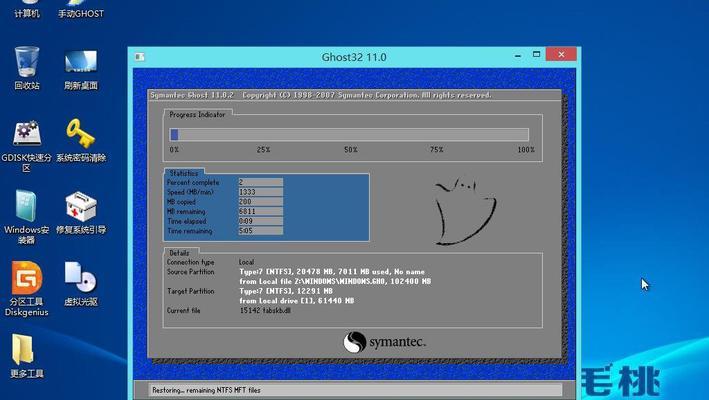This screenshot has height=400, width=709.
Task: Open 计算机 desktop shortcut
Action: click(x=27, y=10)
